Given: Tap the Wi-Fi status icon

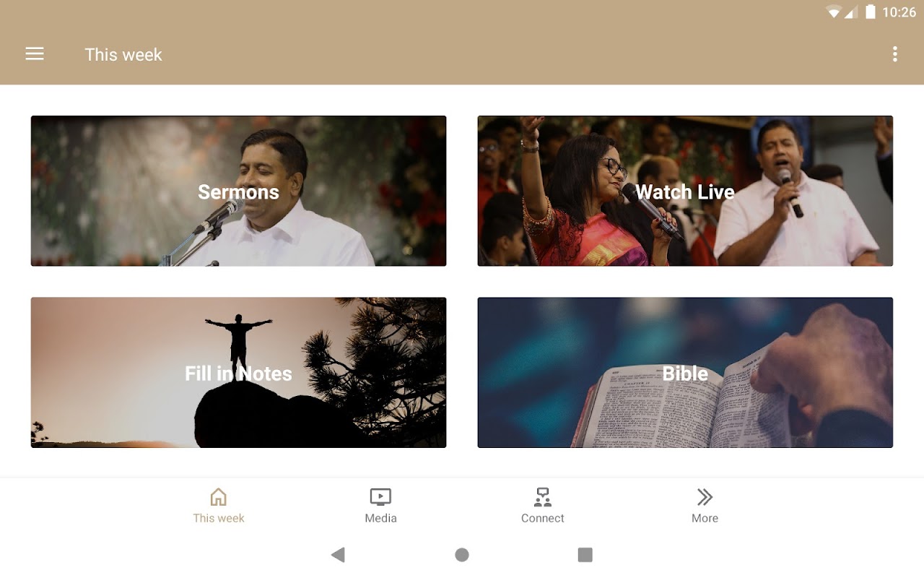Looking at the screenshot, I should (834, 12).
